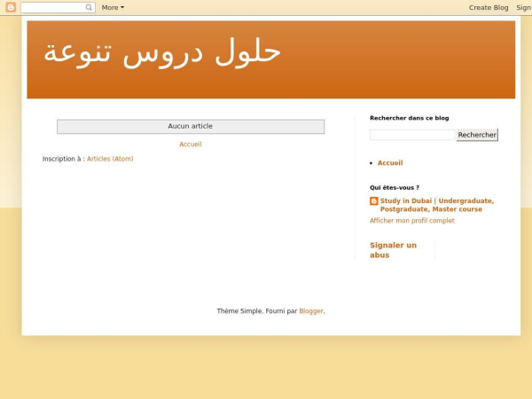This screenshot has width=532, height=399.
Task: Click the Sign in link
Action: tap(524, 7)
